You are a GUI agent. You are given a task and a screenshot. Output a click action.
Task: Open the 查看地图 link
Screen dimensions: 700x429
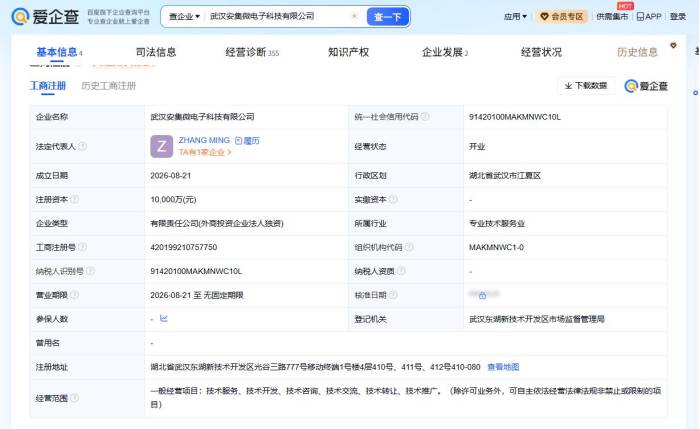(x=503, y=367)
